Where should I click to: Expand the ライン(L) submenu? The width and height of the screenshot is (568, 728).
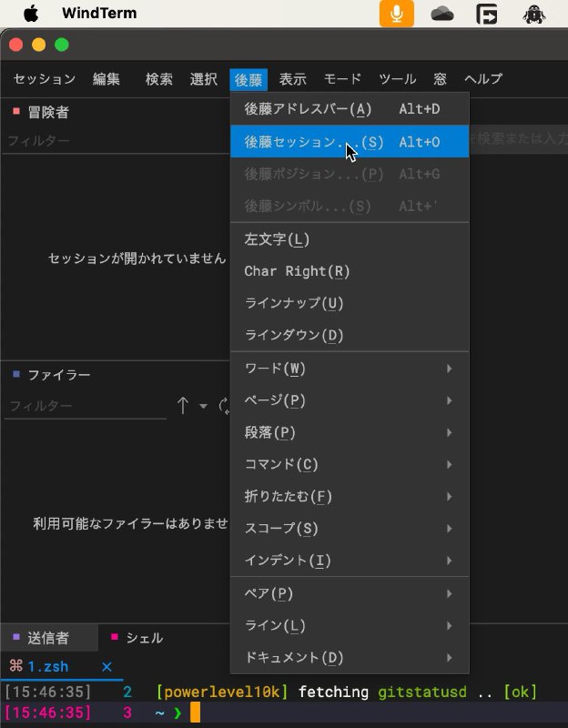point(350,626)
